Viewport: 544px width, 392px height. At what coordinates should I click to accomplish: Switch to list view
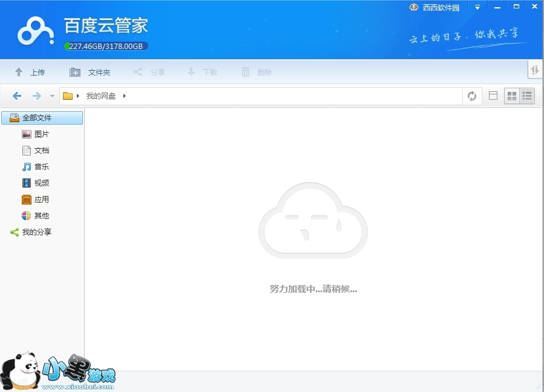tap(527, 96)
